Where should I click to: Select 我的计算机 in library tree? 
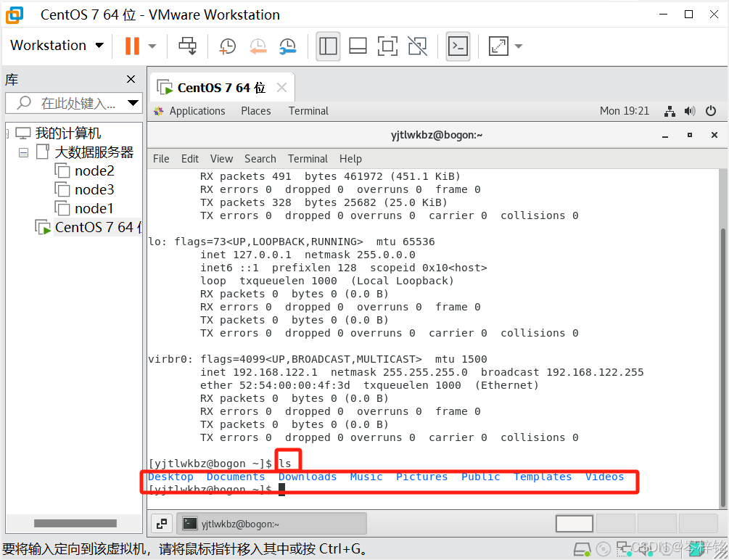68,133
